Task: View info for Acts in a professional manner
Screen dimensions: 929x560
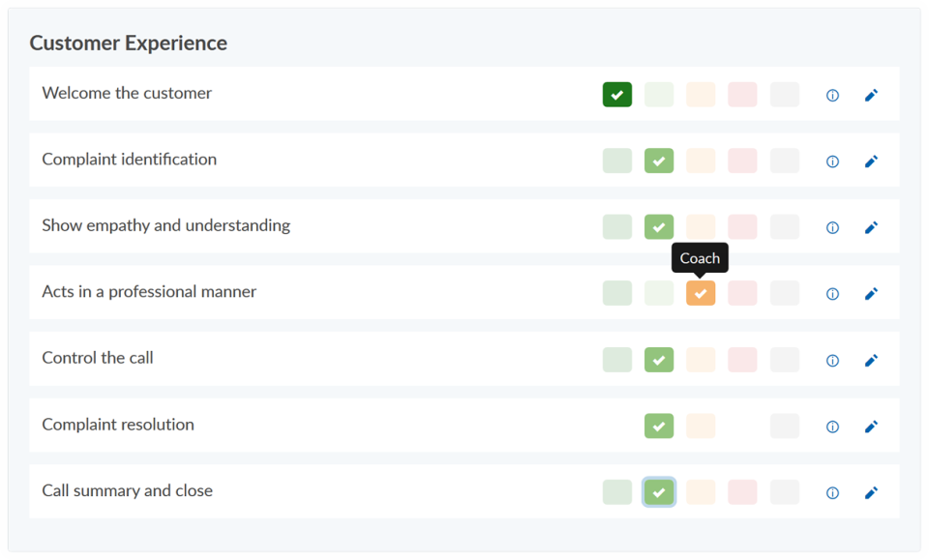Action: (x=832, y=294)
